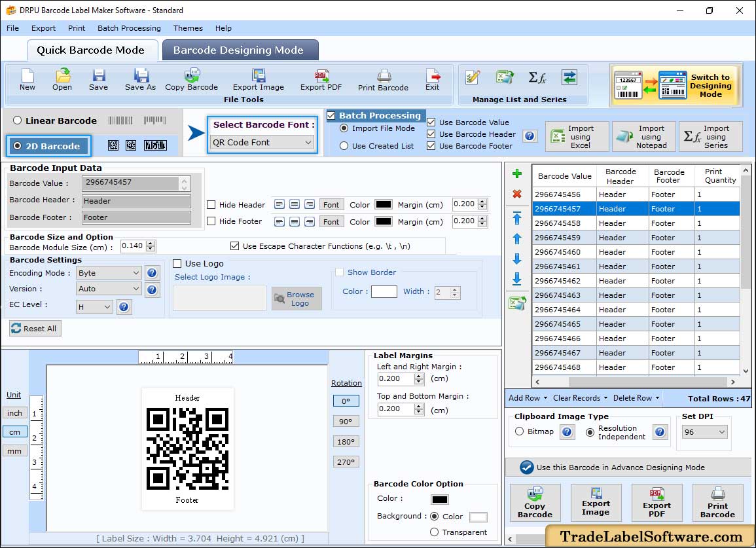Delete row with the red X icon

(x=517, y=194)
